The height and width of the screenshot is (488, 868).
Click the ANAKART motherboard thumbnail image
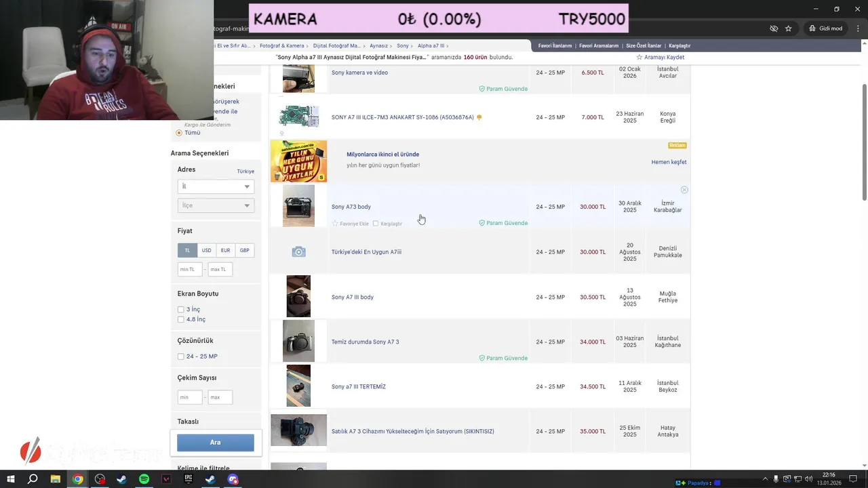298,117
